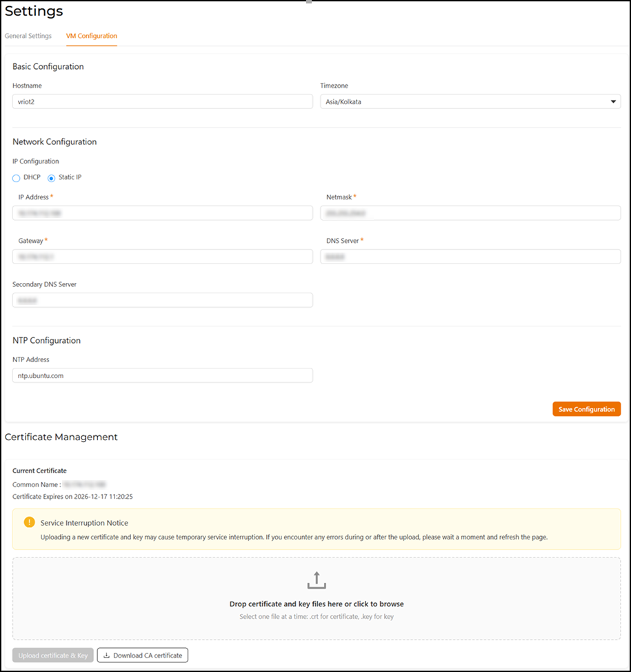The height and width of the screenshot is (672, 631).
Task: Select the Static IP radio button
Action: click(52, 178)
